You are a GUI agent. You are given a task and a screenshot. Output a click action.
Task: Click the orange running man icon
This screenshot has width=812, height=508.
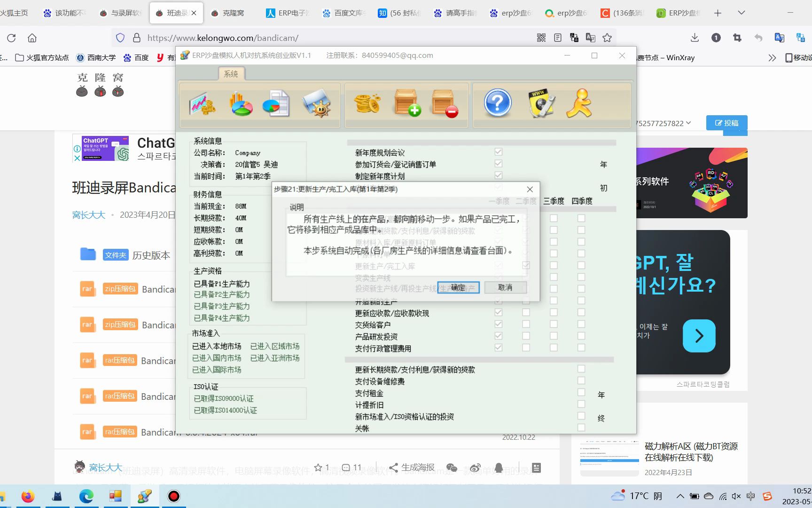click(579, 103)
